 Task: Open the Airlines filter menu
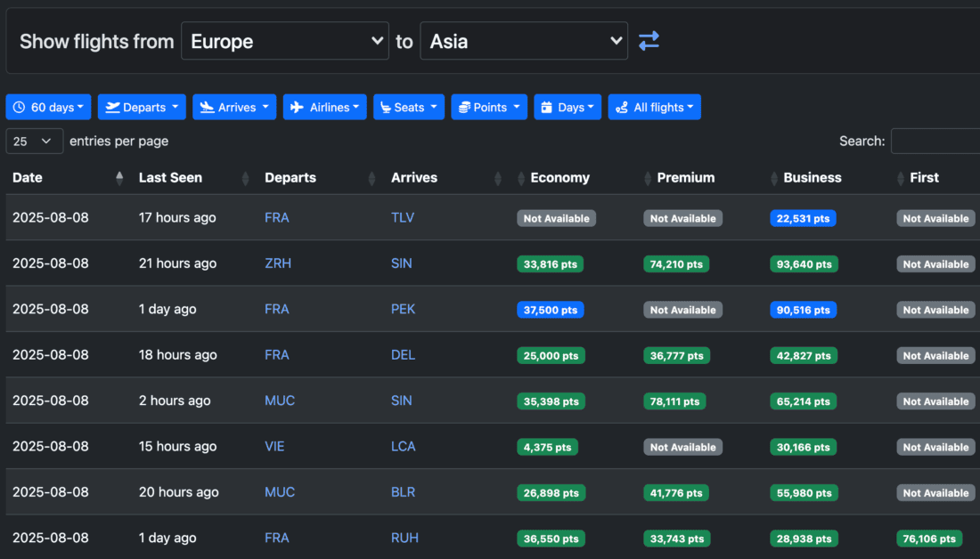click(x=325, y=107)
